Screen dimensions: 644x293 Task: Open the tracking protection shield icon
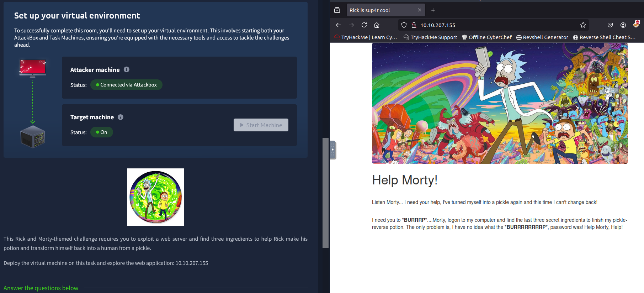[404, 25]
